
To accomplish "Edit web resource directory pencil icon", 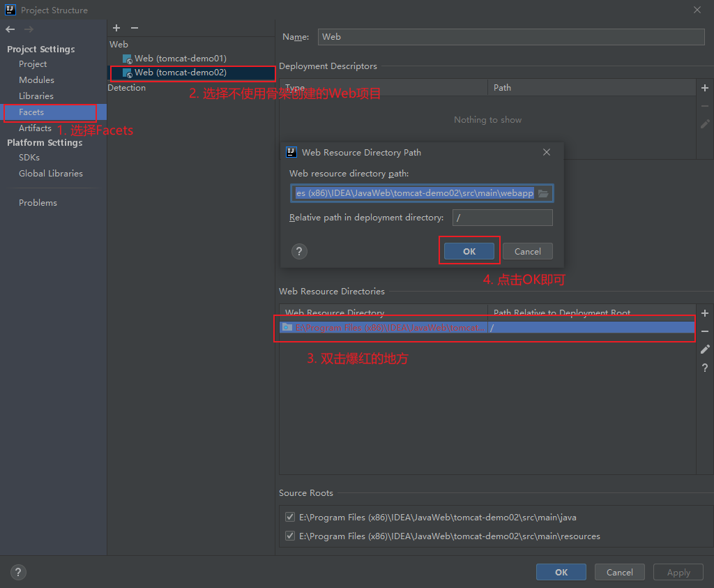I will (x=705, y=349).
